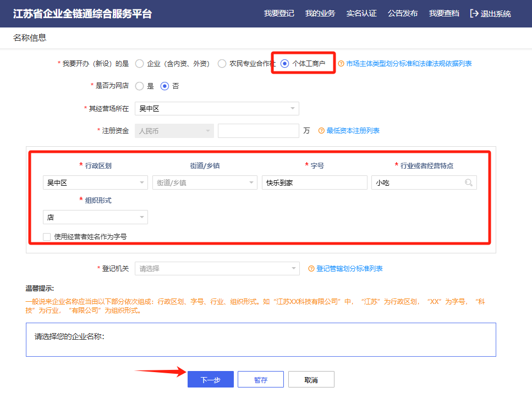Click the 江苏省企业全链通综合服务平台 title

coord(83,14)
